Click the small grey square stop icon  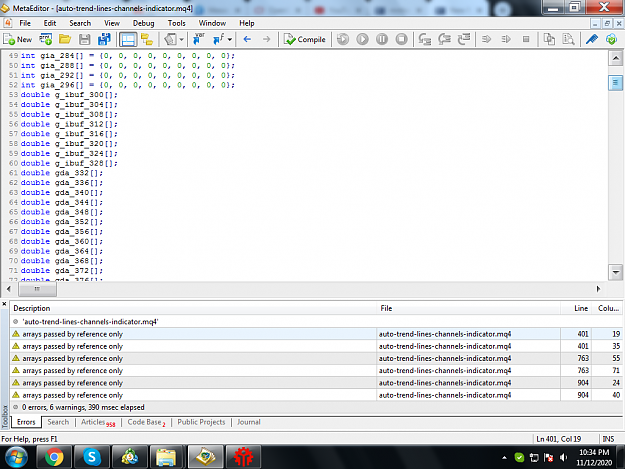(526, 39)
